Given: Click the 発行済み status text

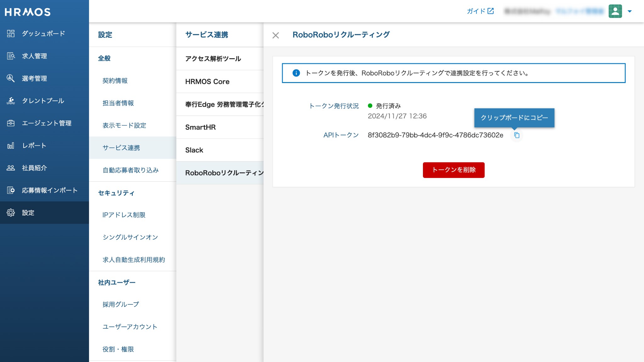Looking at the screenshot, I should (x=388, y=106).
